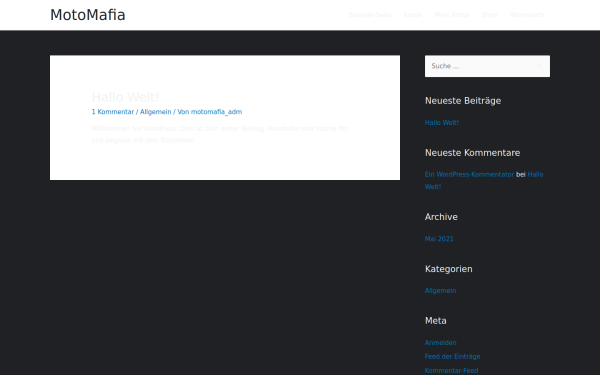Viewport: 600px width, 375px height.
Task: Open the Beispiel-Seite menu item
Action: [x=370, y=15]
